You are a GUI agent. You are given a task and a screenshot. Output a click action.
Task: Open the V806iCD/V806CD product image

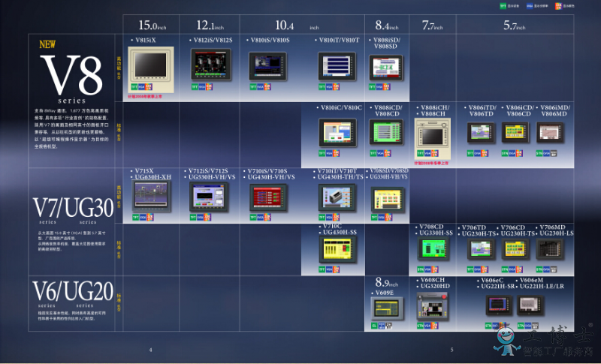(515, 132)
